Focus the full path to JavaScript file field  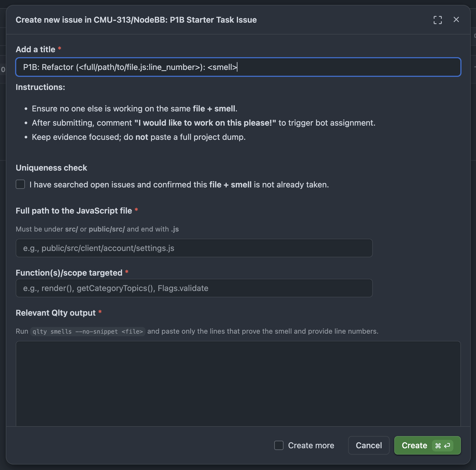coord(194,248)
